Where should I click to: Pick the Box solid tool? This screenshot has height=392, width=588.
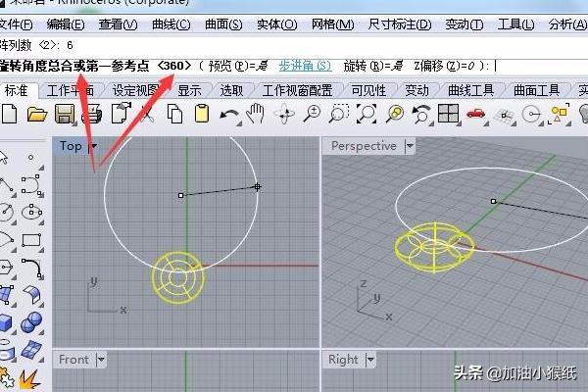[x=7, y=321]
